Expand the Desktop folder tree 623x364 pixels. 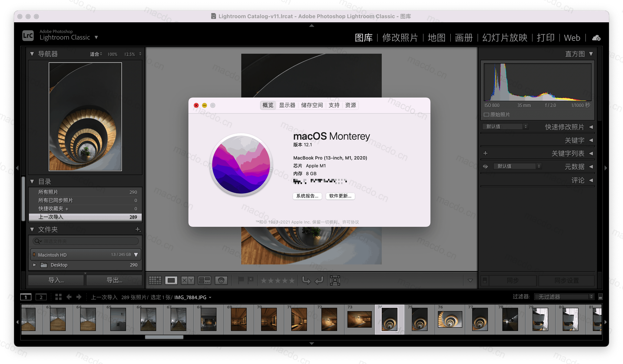35,265
